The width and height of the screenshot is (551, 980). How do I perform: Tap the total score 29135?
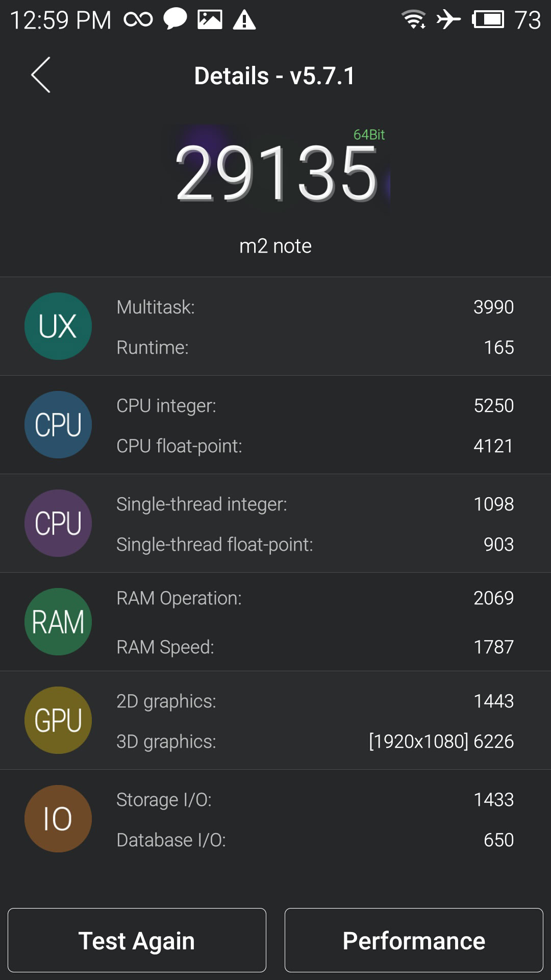pos(276,174)
